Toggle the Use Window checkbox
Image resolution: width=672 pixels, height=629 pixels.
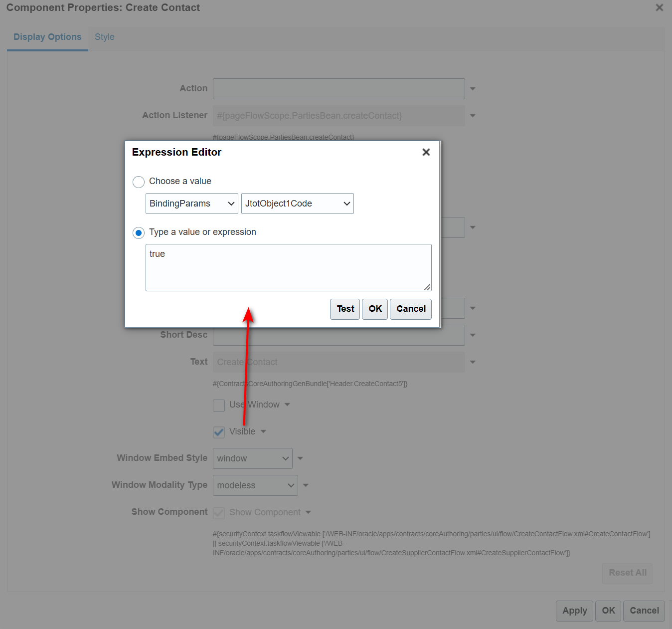tap(219, 405)
